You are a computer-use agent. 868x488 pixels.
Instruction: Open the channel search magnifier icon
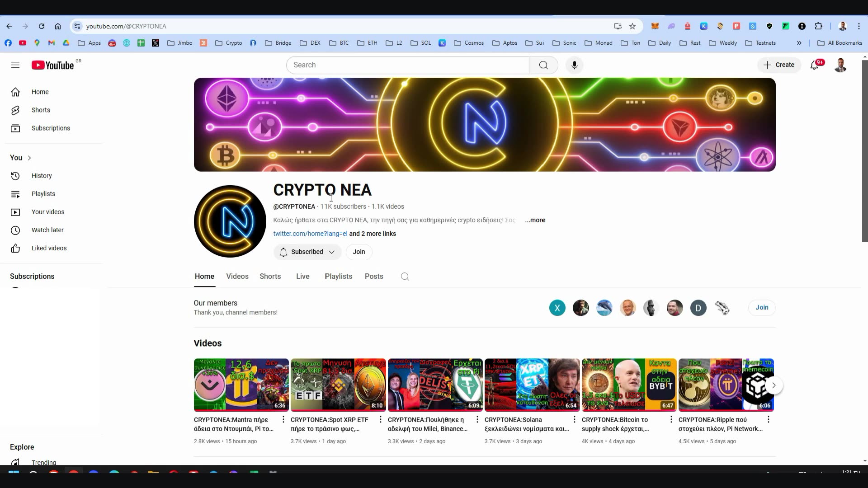click(x=404, y=276)
